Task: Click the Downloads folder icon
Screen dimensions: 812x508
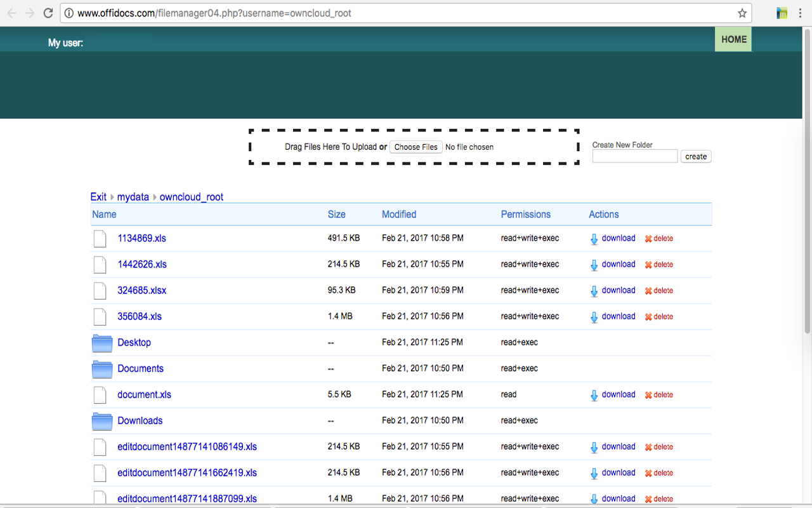Action: (101, 421)
